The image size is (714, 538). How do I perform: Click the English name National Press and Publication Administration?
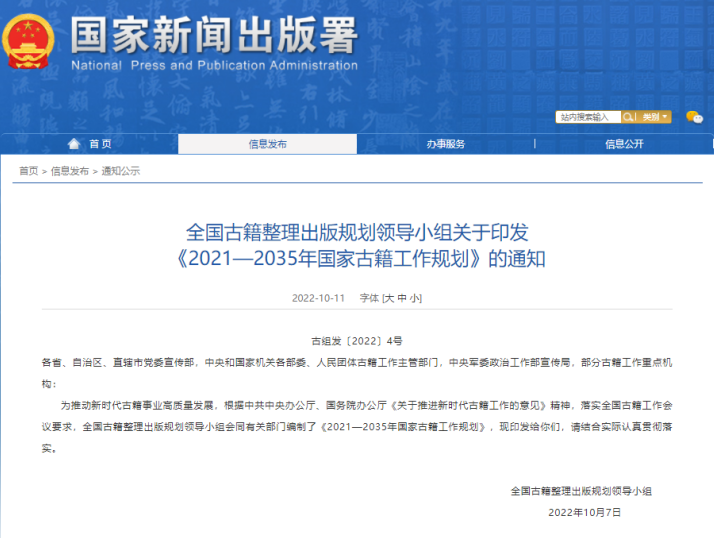(214, 66)
